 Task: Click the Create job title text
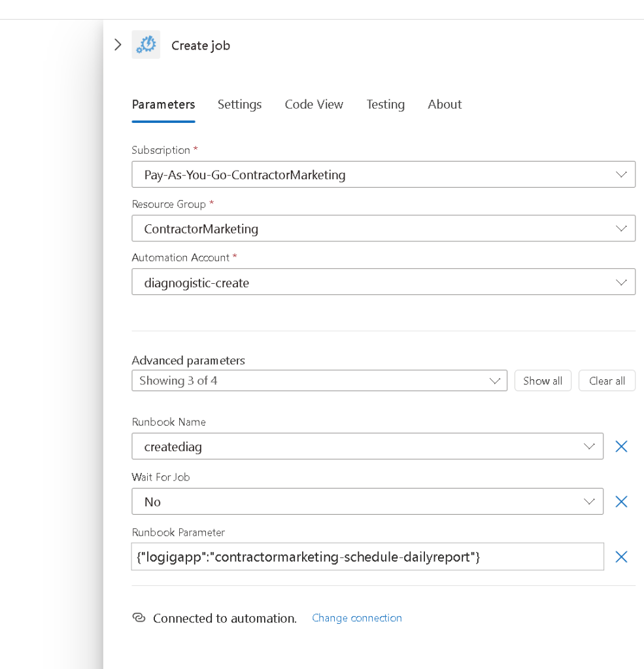point(201,45)
